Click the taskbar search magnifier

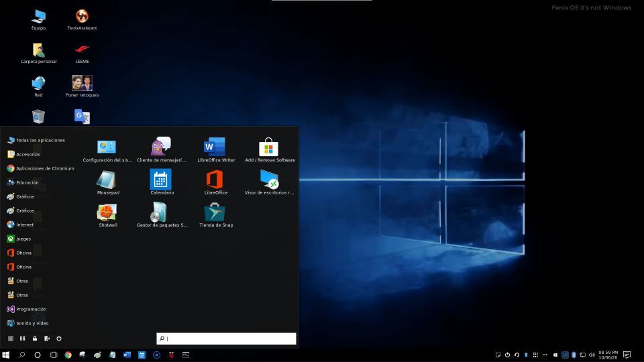pyautogui.click(x=21, y=355)
